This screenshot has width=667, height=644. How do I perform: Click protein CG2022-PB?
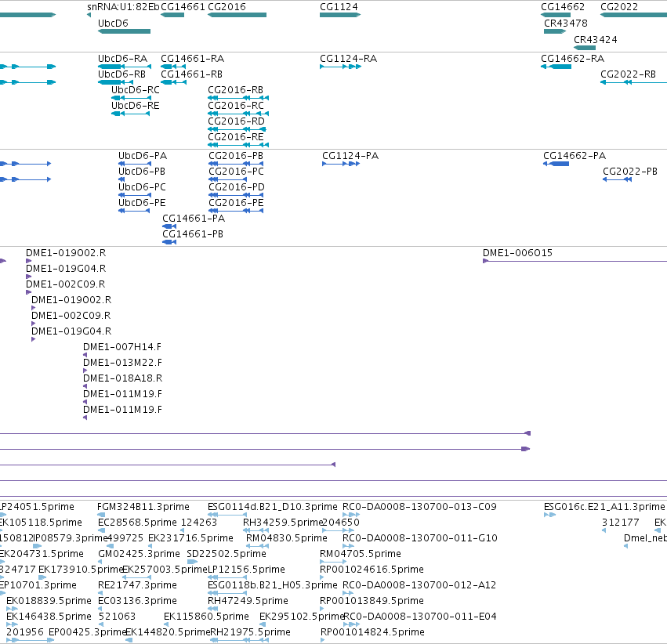coord(630,172)
